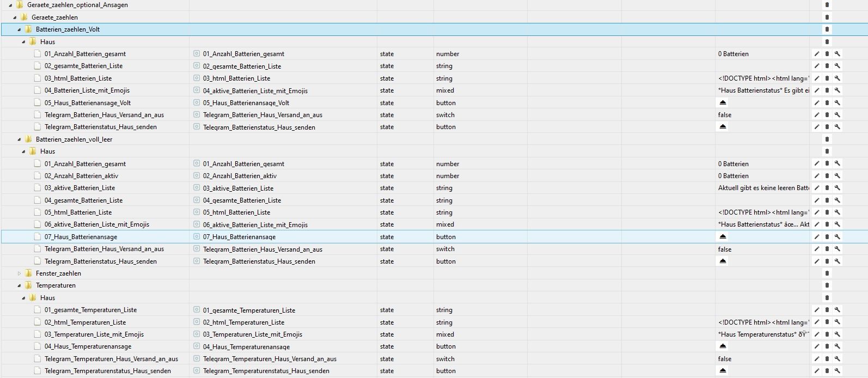
Task: Collapse the Batterien_zaehlen_voll_leer folder
Action: [19, 139]
